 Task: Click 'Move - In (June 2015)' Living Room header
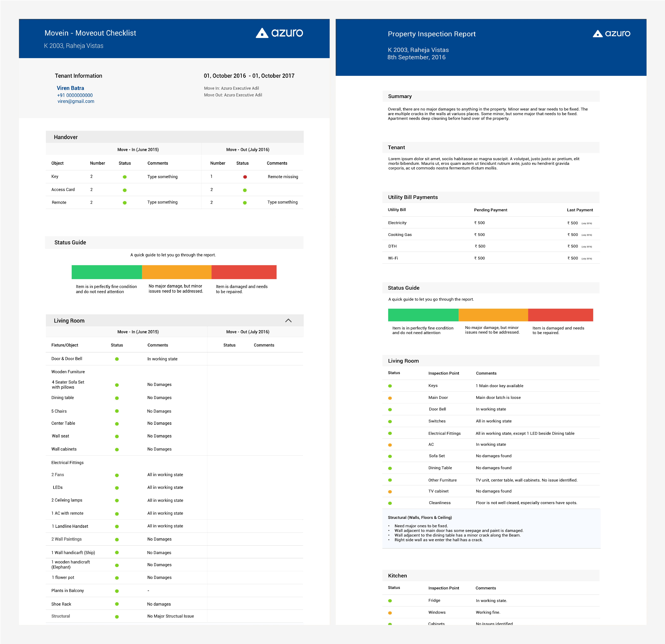(x=138, y=332)
